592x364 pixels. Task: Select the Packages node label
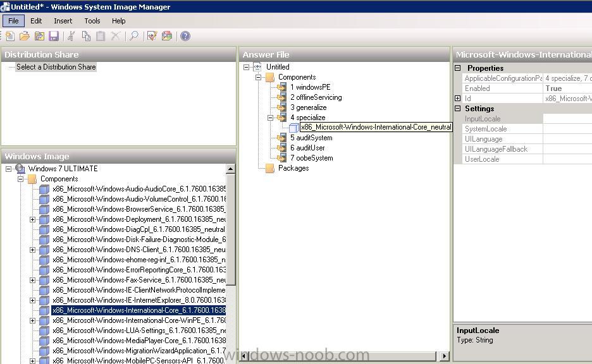[x=293, y=168]
